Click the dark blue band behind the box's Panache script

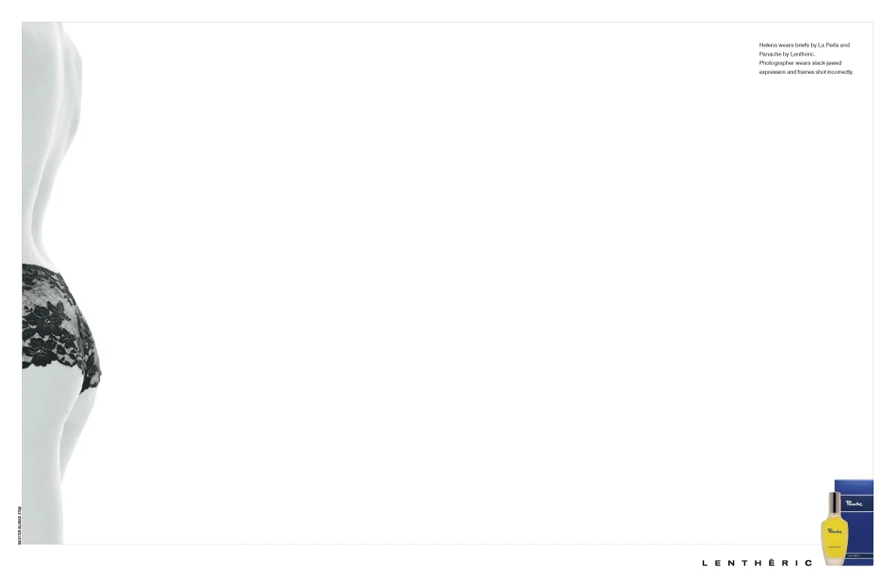point(857,504)
